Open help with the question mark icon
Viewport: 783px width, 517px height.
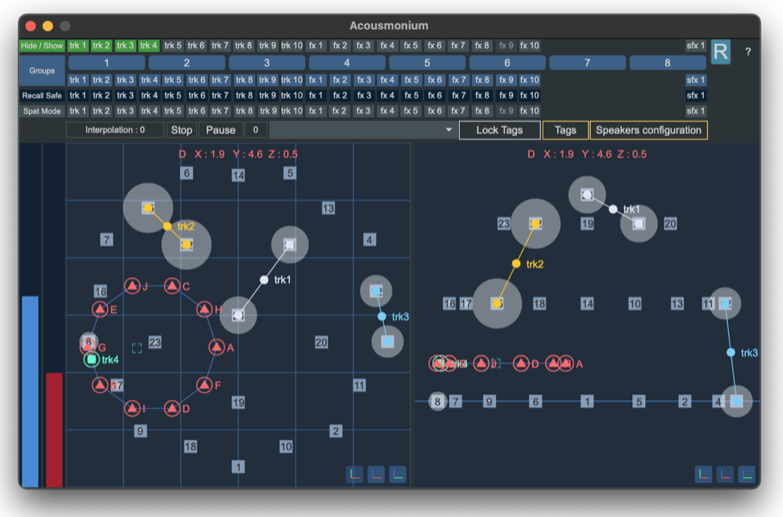(747, 52)
